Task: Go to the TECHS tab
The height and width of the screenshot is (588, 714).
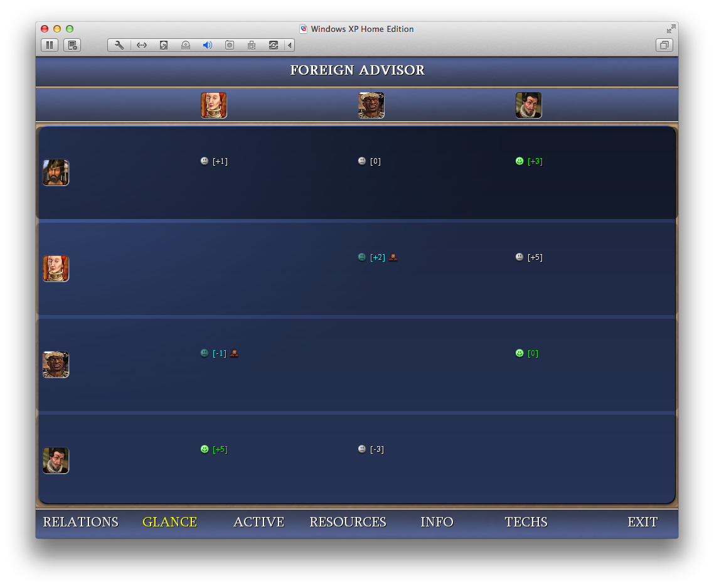Action: (526, 522)
